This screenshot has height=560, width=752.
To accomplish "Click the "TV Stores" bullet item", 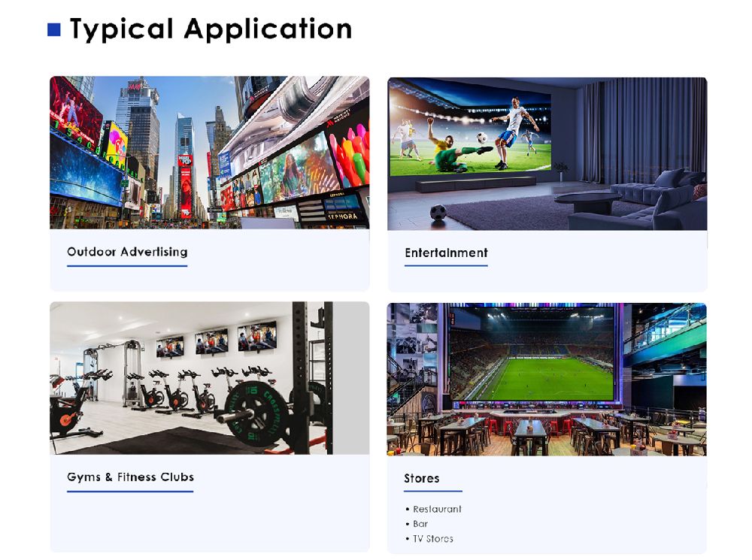I will tap(432, 539).
